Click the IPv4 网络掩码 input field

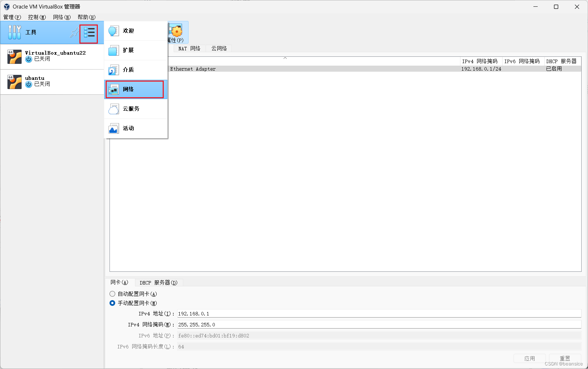point(379,325)
